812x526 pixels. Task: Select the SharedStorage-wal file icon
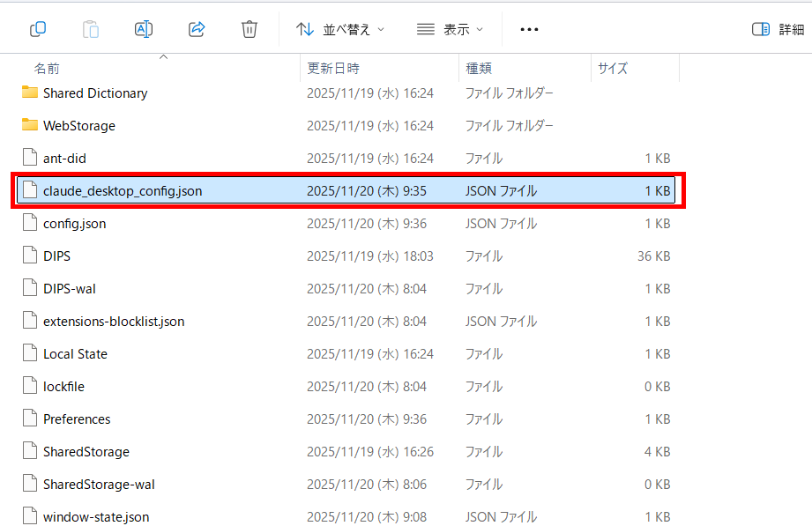coord(30,484)
